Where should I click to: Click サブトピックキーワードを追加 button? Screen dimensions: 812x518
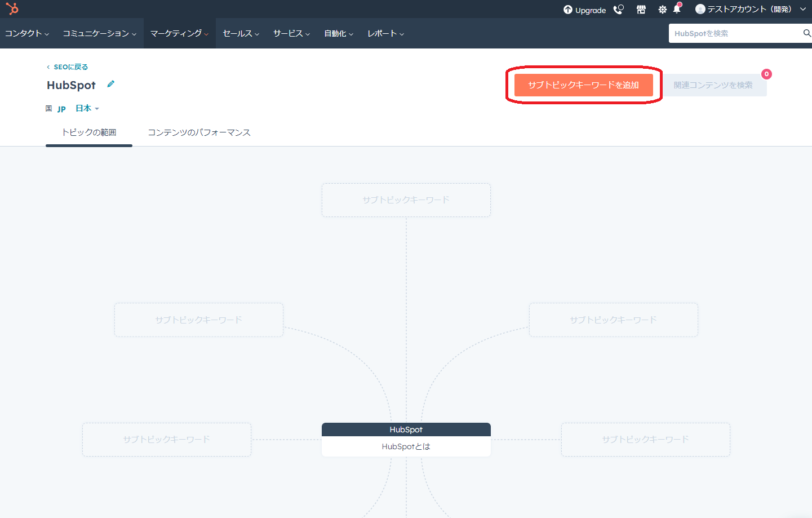[x=584, y=85]
